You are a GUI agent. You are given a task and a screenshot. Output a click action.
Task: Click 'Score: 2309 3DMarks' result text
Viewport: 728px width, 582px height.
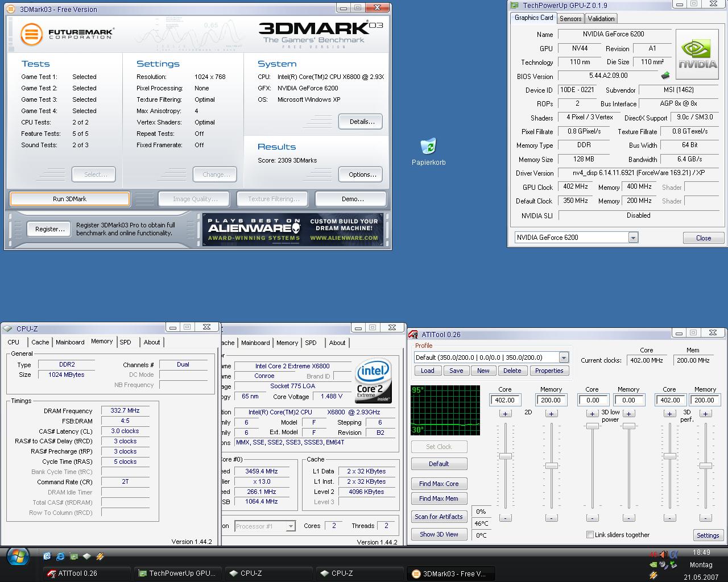(287, 160)
